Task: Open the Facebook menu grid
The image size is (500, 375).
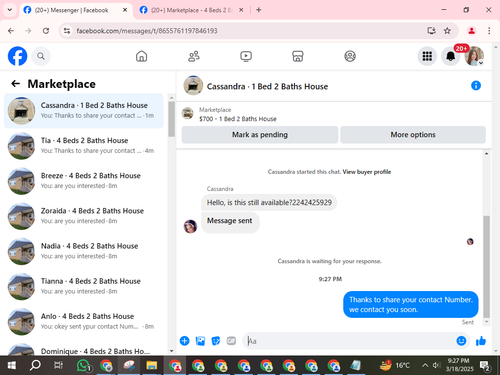Action: click(x=427, y=56)
